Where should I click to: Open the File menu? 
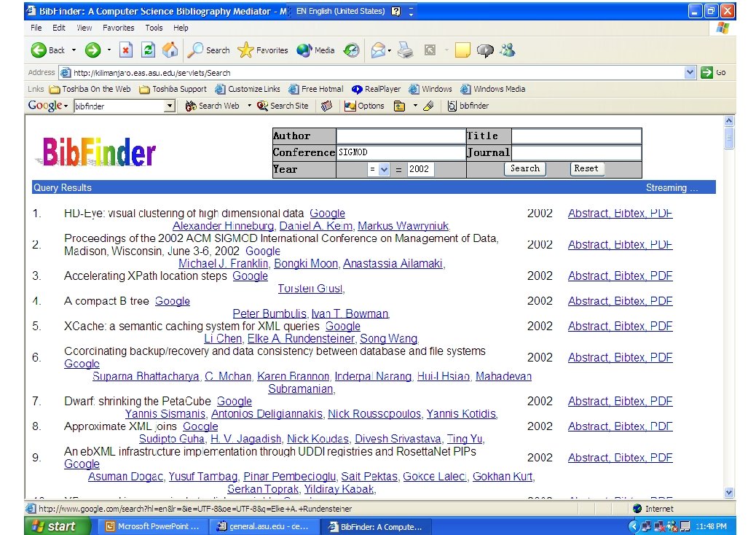tap(36, 28)
